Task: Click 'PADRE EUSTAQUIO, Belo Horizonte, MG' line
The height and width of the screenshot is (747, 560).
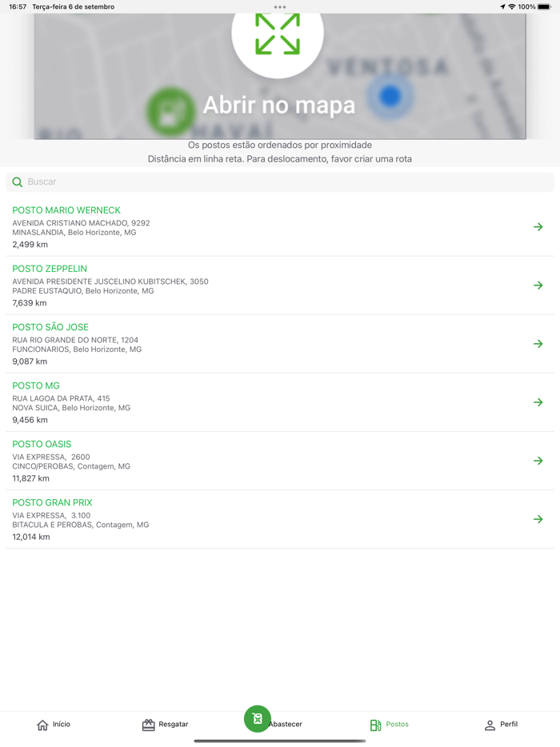Action: click(x=83, y=291)
